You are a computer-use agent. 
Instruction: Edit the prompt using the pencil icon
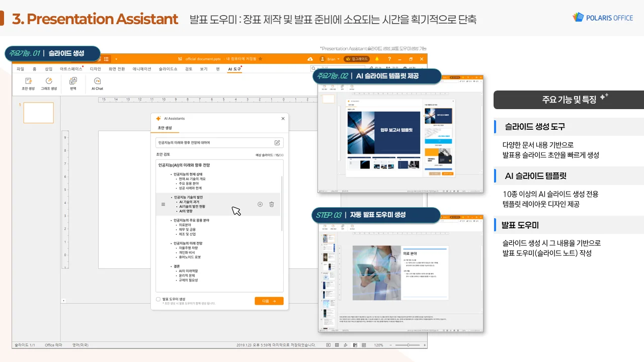277,142
